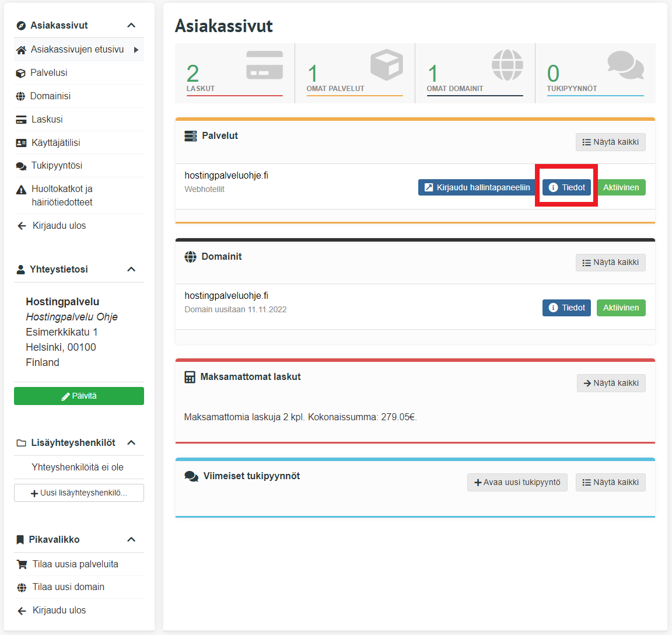The width and height of the screenshot is (672, 635).
Task: Click the shopping cart icon for Tilaa uusia palveluita
Action: (x=22, y=564)
